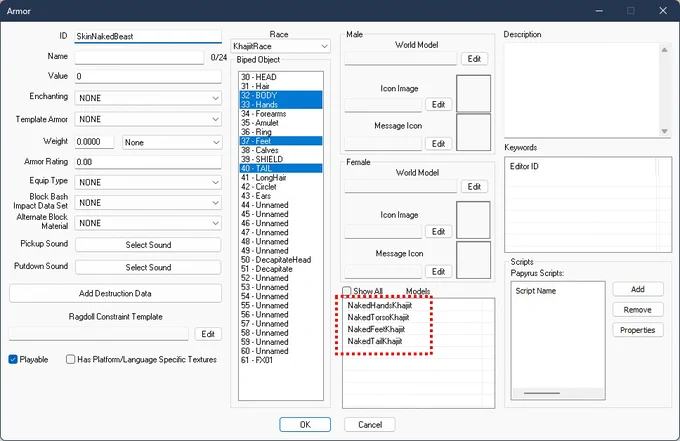Select 50 - DecapitateHead biped slot
This screenshot has width=680, height=441.
coord(281,260)
